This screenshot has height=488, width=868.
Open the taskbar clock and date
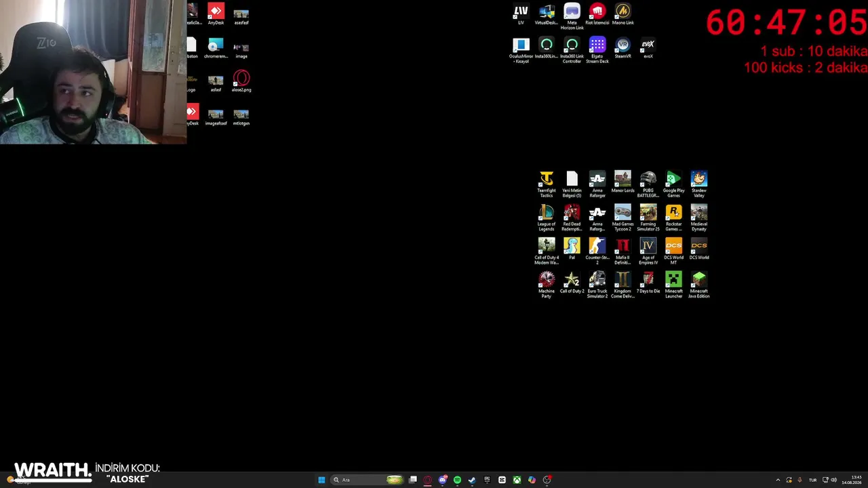coord(851,480)
